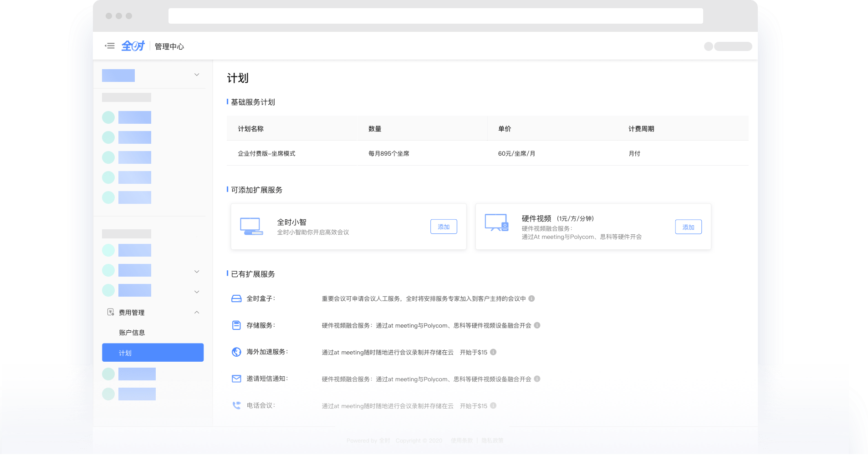Click the 数量 column header
Screen dimensions: 868x455
pos(375,129)
